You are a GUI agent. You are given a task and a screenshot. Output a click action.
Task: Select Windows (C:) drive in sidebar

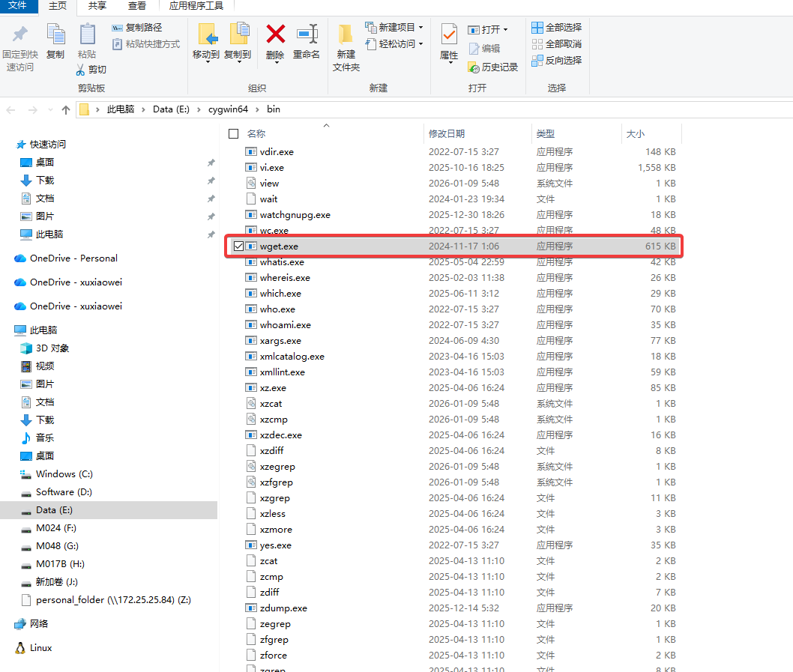(x=64, y=474)
